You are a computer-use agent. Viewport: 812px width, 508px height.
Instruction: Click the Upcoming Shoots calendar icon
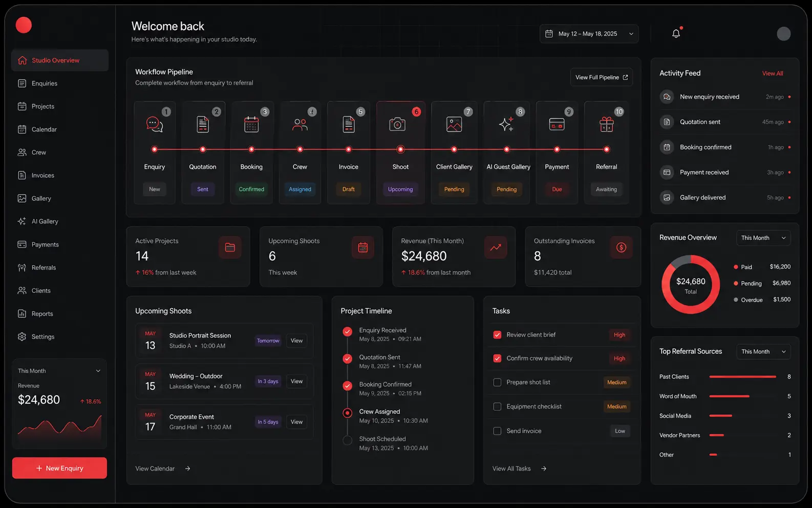point(363,247)
